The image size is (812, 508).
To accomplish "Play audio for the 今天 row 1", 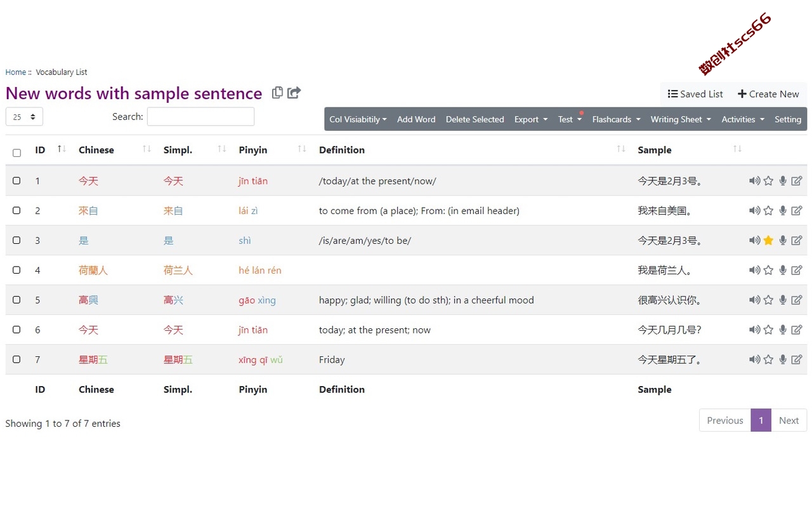I will coord(754,181).
